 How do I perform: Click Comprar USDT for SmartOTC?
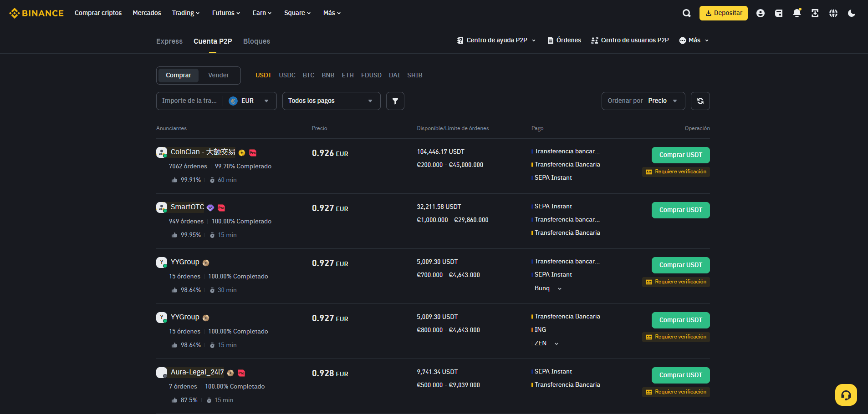[680, 210]
